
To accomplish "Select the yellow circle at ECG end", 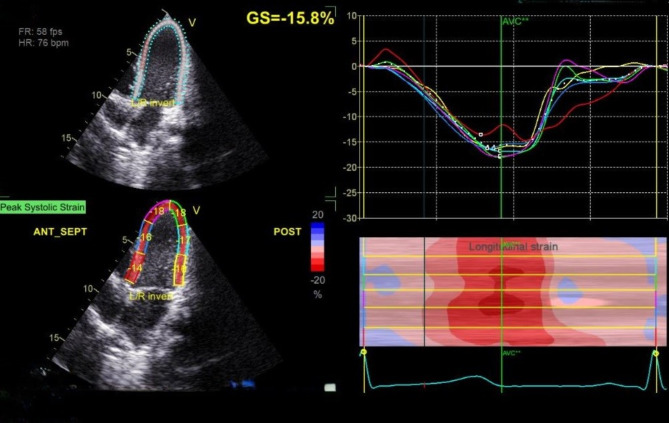I will (x=656, y=353).
